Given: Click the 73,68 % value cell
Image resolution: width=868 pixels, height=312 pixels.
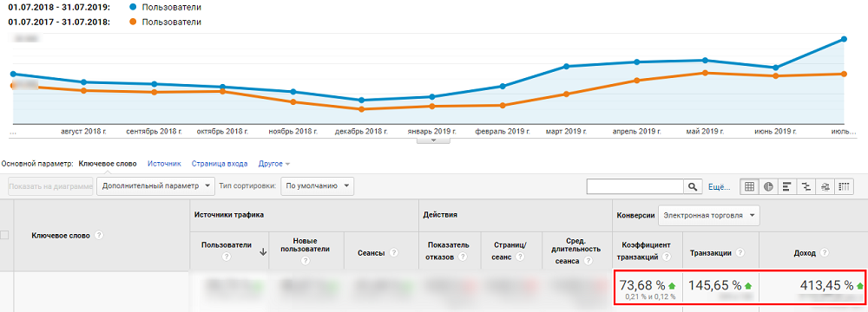Looking at the screenshot, I should click(x=642, y=285).
